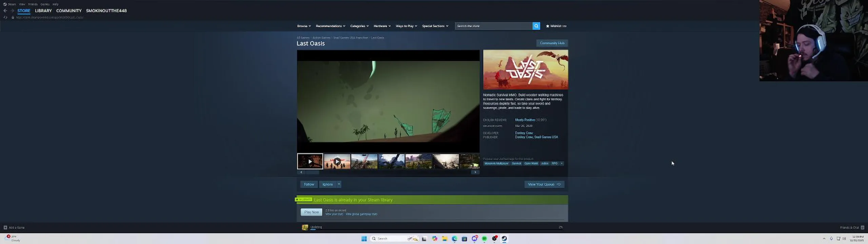Click the Survival tag
The image size is (868, 244).
coord(516,163)
